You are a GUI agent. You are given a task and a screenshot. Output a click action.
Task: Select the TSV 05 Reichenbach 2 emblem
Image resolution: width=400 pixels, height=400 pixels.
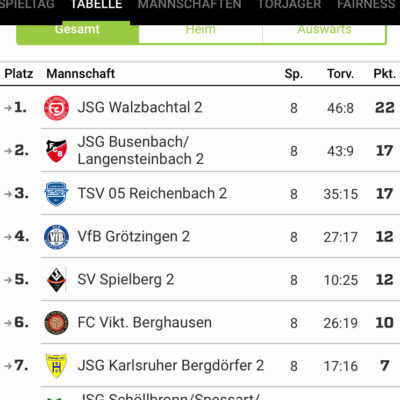[56, 194]
